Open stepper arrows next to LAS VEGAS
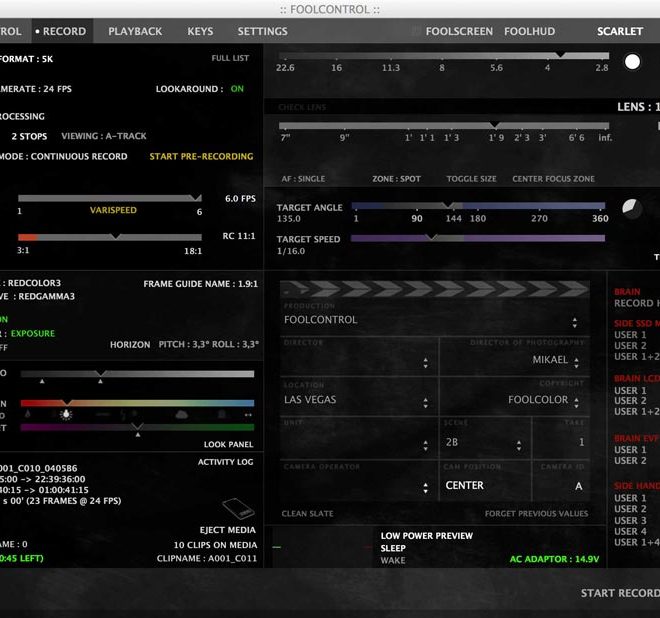 pos(426,402)
